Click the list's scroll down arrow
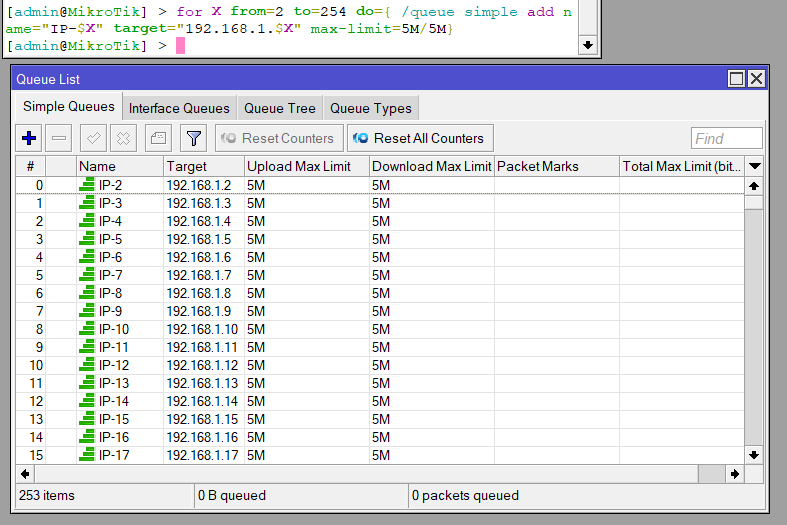The width and height of the screenshot is (787, 525). point(755,455)
